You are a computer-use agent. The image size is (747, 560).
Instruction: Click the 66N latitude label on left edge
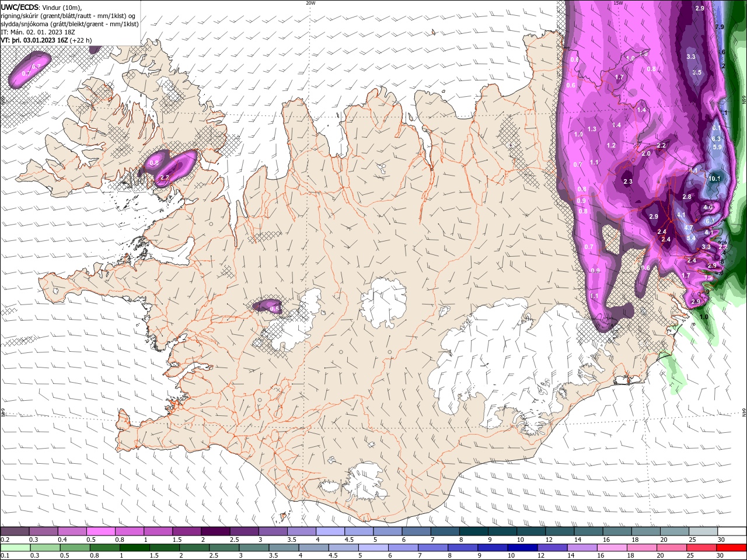tap(2, 100)
